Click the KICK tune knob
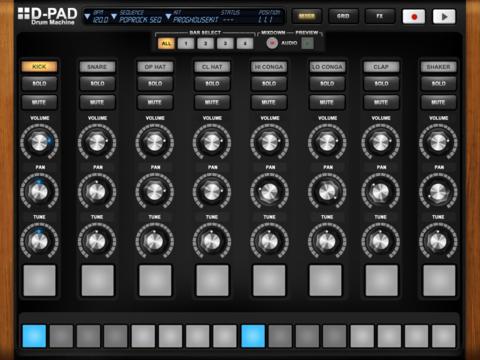The width and height of the screenshot is (480, 360). coord(39,241)
